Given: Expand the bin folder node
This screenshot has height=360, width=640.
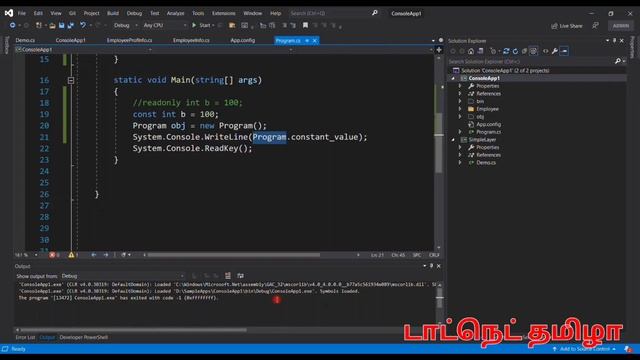Looking at the screenshot, I should pos(460,101).
